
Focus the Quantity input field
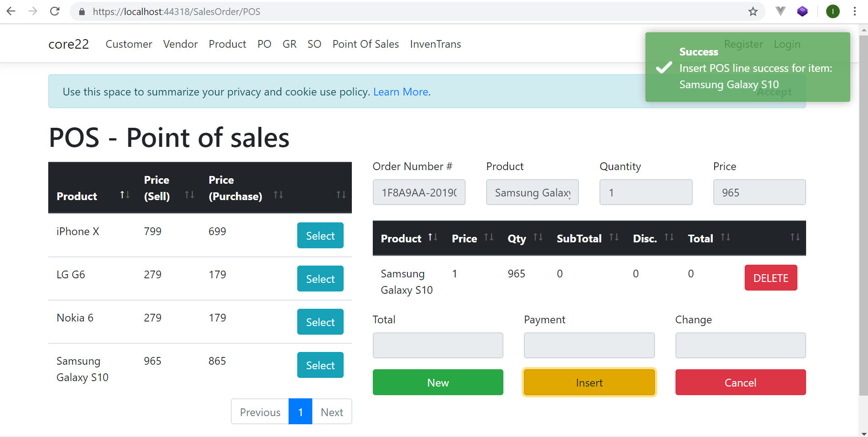646,192
